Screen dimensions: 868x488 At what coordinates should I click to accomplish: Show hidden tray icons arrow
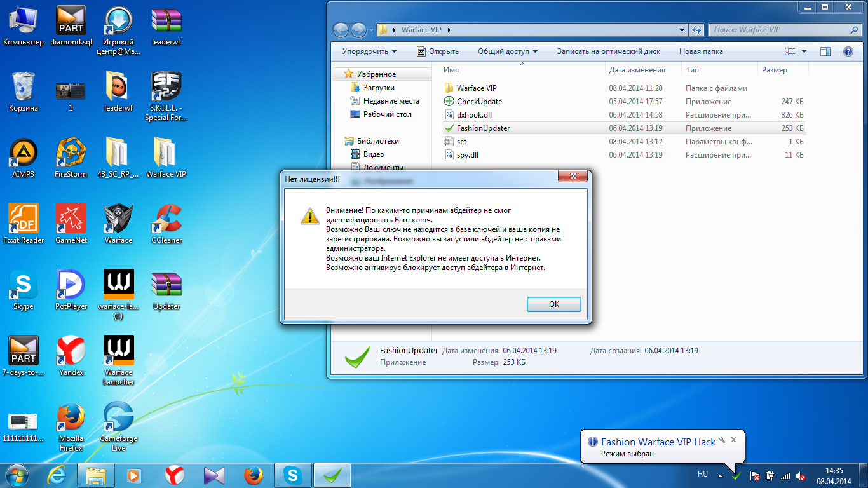pyautogui.click(x=720, y=475)
